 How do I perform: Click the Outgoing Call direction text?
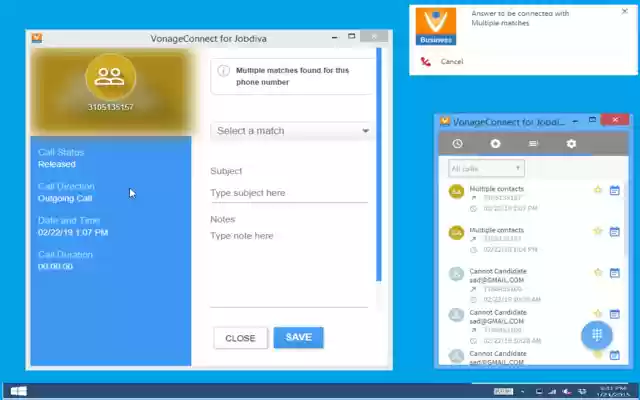point(65,198)
